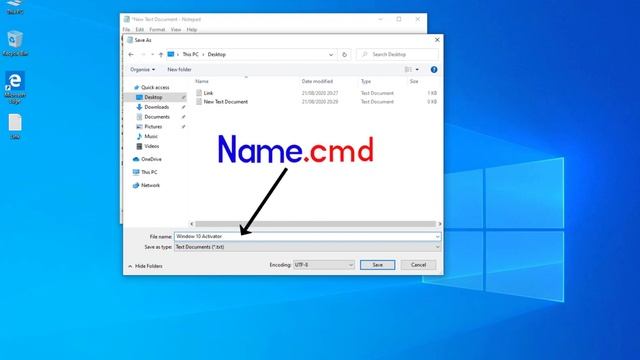
Task: Select Videos in the navigation pane
Action: pyautogui.click(x=151, y=146)
